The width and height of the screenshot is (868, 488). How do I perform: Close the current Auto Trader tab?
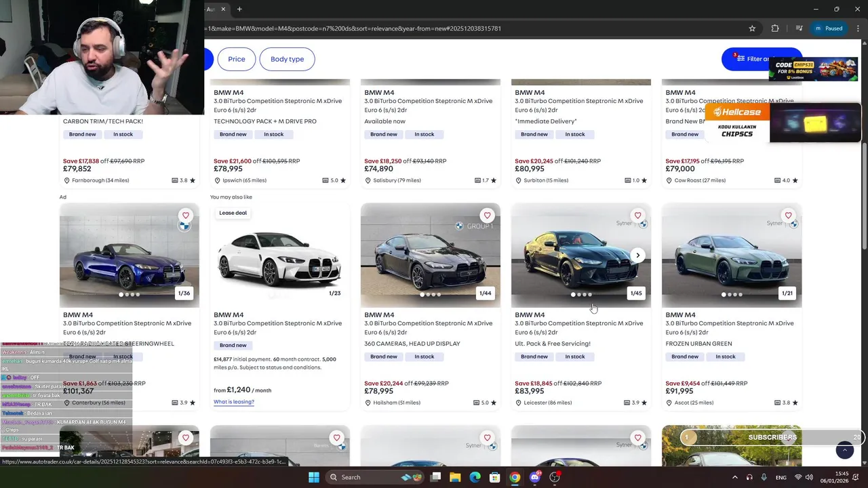[x=223, y=9]
